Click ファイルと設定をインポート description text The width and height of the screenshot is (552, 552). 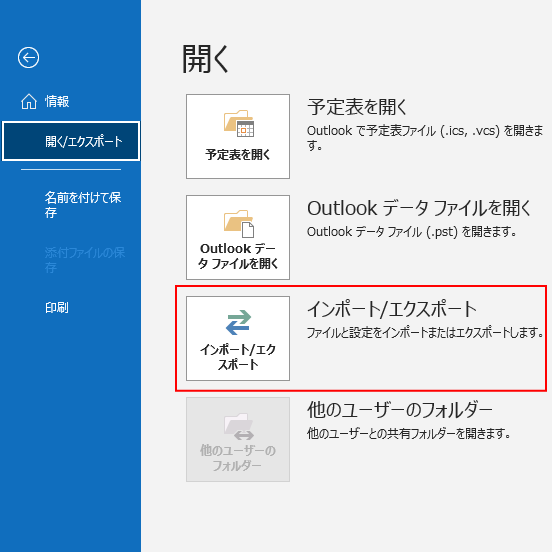425,332
